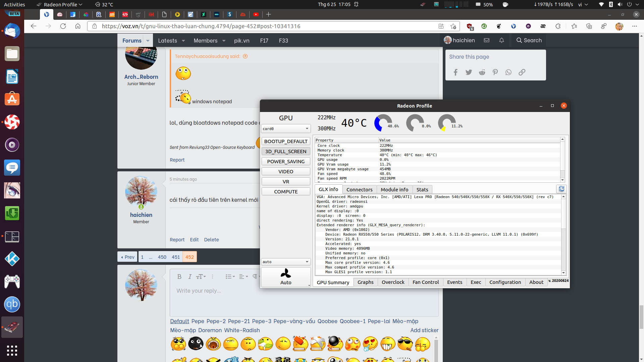Viewport: 644px width, 362px height.
Task: Switch to the Stats tab
Action: coord(422,189)
